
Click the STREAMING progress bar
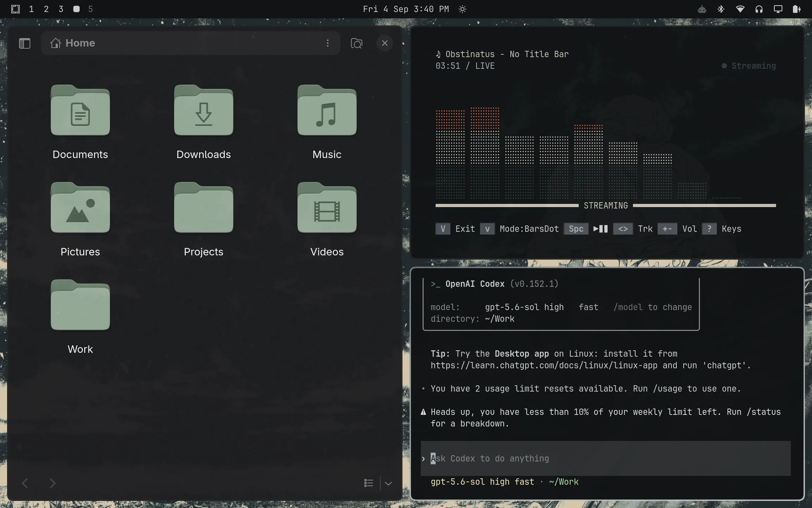click(606, 205)
